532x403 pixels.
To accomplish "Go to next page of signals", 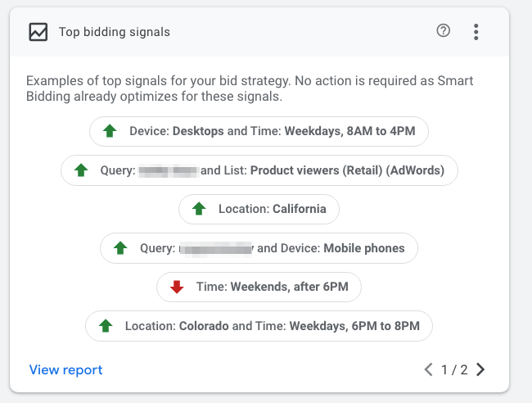I will tap(480, 369).
